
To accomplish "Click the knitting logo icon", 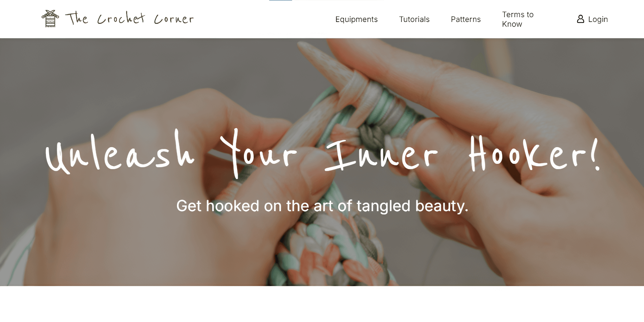I will pos(50,19).
